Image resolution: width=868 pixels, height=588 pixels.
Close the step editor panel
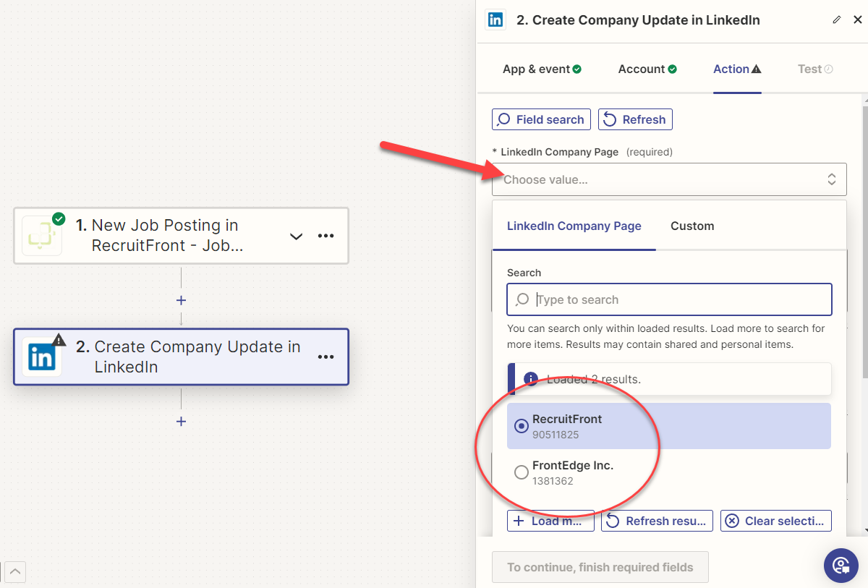(x=858, y=20)
